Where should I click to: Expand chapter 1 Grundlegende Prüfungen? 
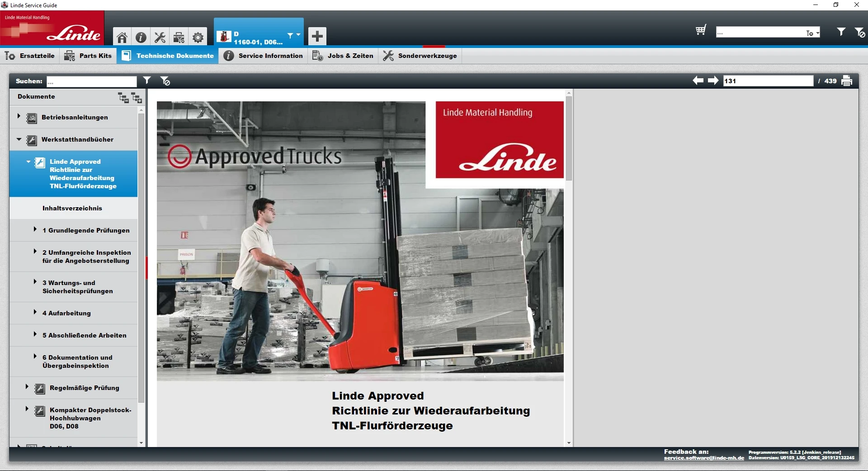click(x=35, y=229)
